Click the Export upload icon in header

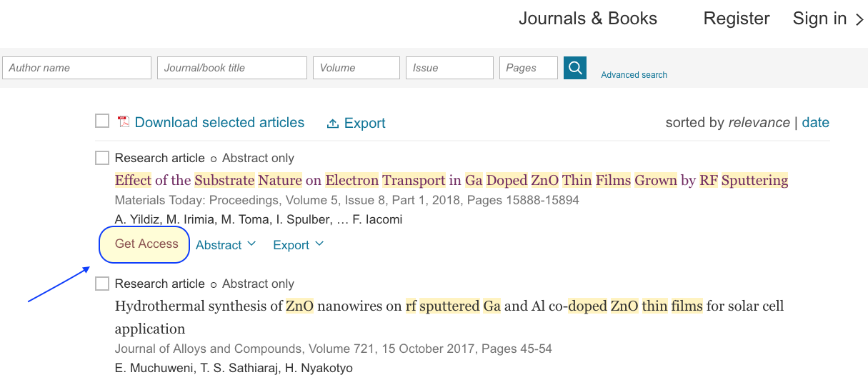[332, 124]
